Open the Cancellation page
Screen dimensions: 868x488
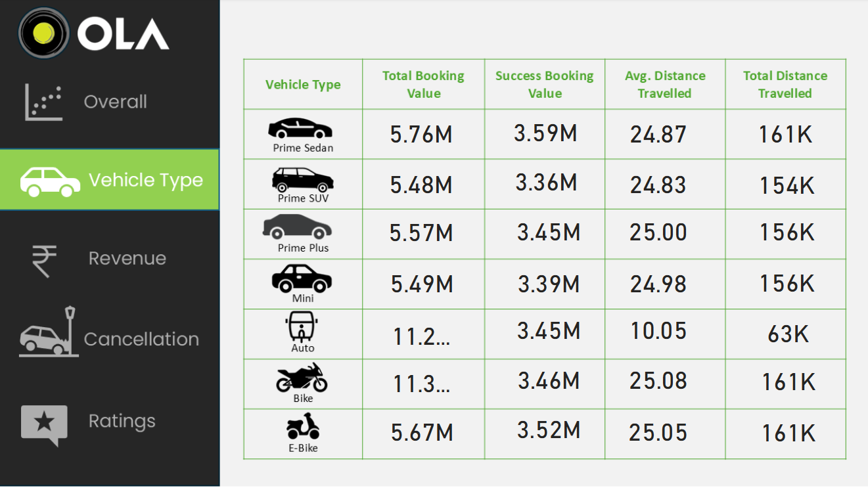(141, 339)
